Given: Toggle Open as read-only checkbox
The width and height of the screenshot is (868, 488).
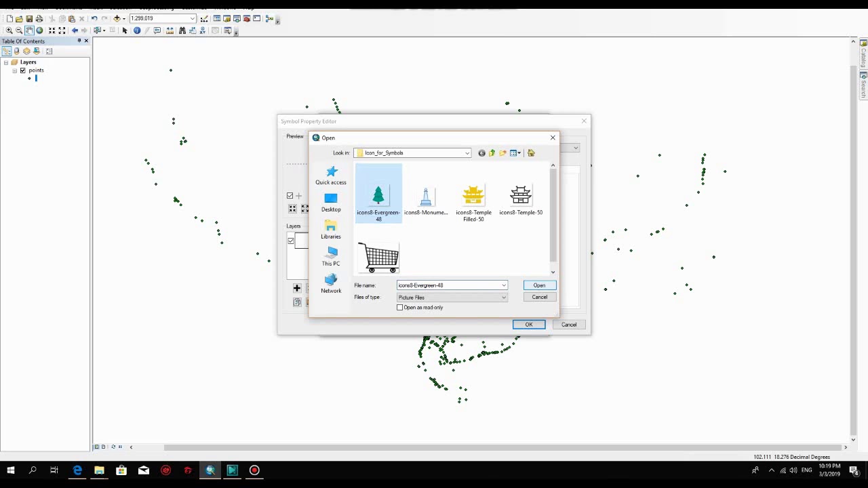Looking at the screenshot, I should (x=400, y=308).
